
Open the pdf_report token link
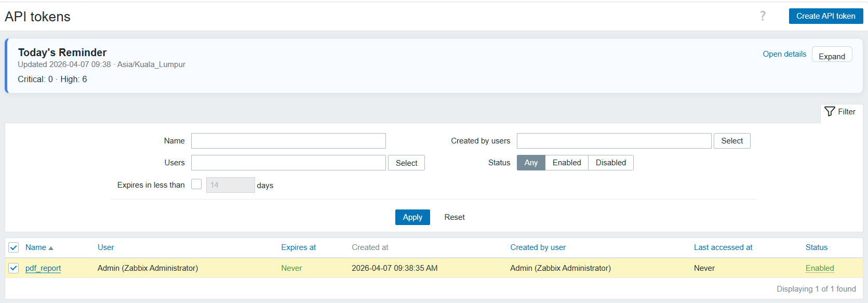pyautogui.click(x=43, y=268)
